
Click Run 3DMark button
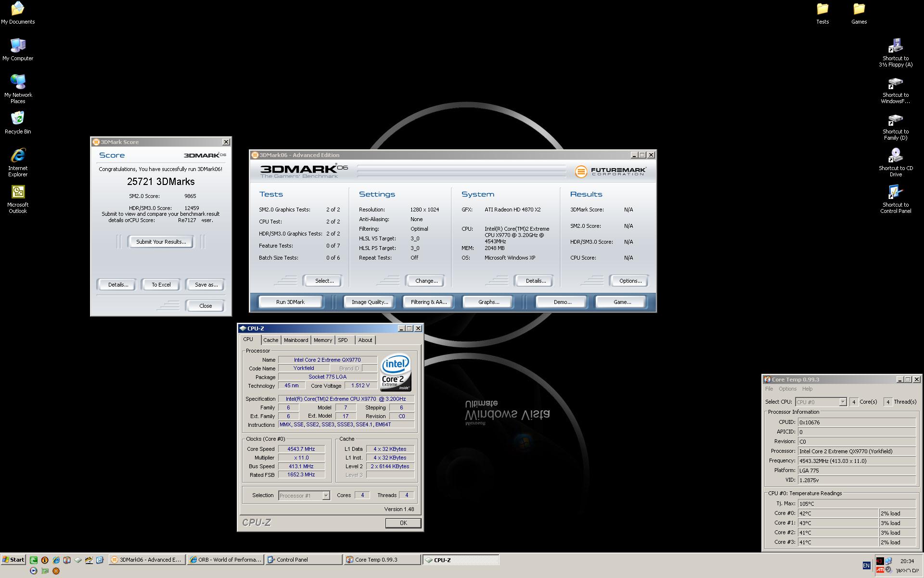point(290,302)
